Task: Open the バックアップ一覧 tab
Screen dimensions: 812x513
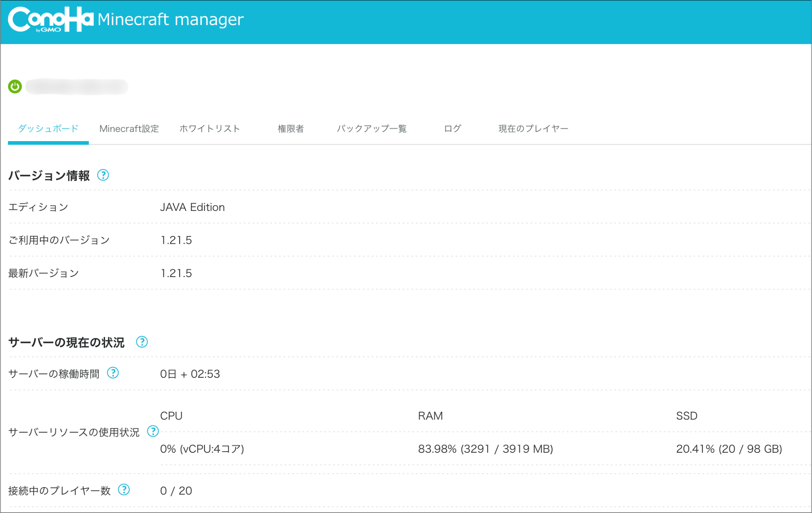Action: (372, 128)
